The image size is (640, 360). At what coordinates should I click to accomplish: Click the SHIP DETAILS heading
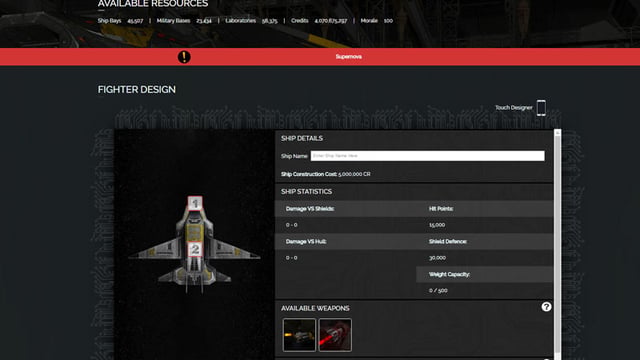[x=302, y=138]
